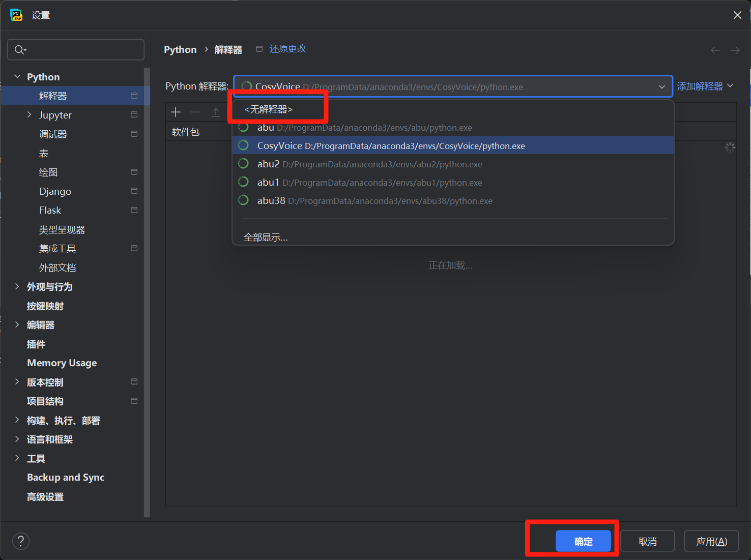Viewport: 751px width, 560px height.
Task: Expand 外观与行为 settings group
Action: [17, 286]
